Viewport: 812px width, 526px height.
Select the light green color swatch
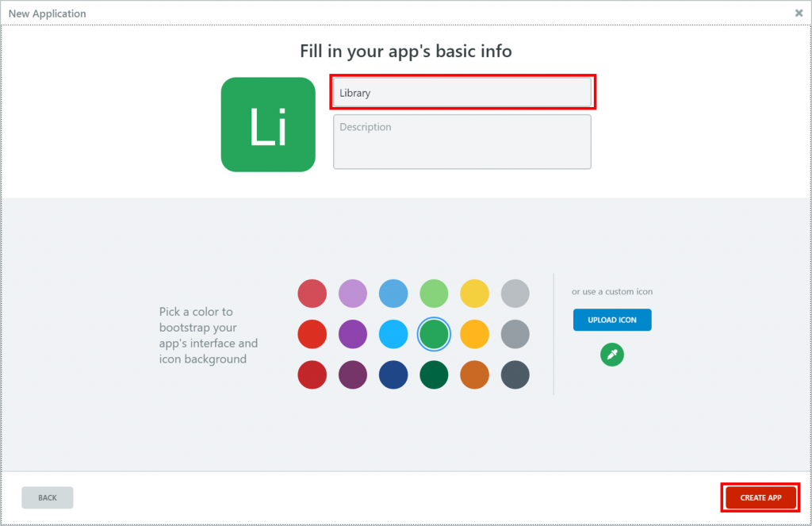click(435, 293)
